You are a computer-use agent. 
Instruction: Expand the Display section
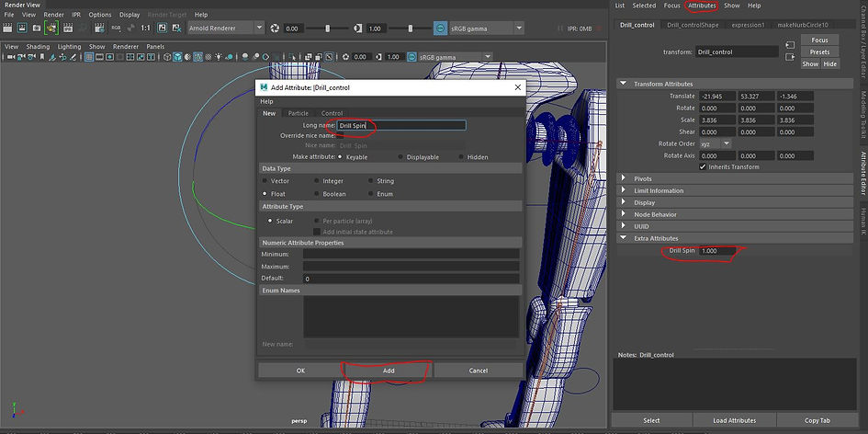624,202
